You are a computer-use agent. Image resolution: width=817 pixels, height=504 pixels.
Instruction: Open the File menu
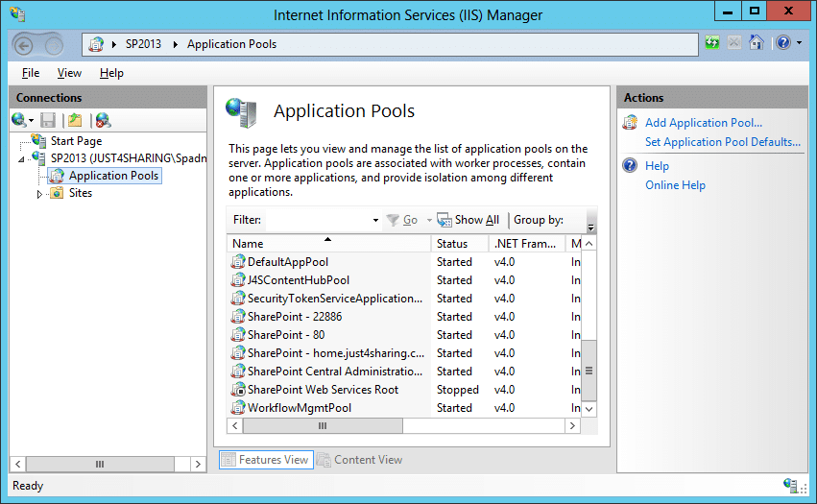31,73
